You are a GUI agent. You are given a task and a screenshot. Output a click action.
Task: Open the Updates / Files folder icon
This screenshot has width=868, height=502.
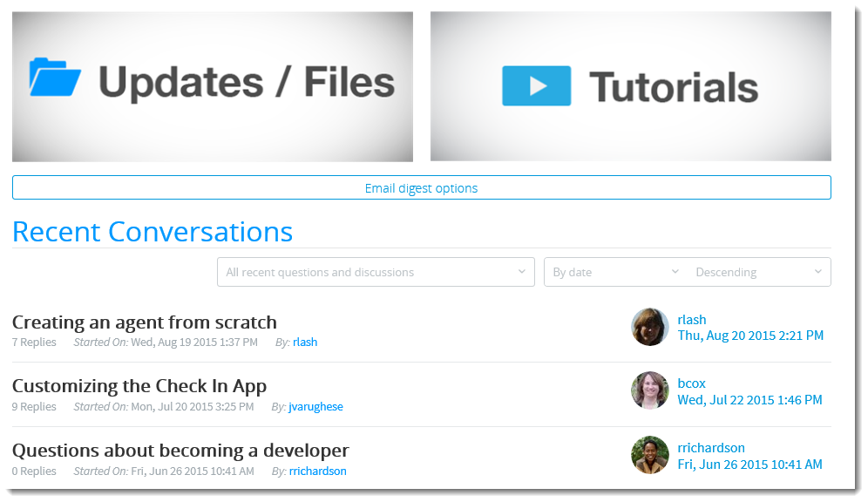[x=55, y=77]
